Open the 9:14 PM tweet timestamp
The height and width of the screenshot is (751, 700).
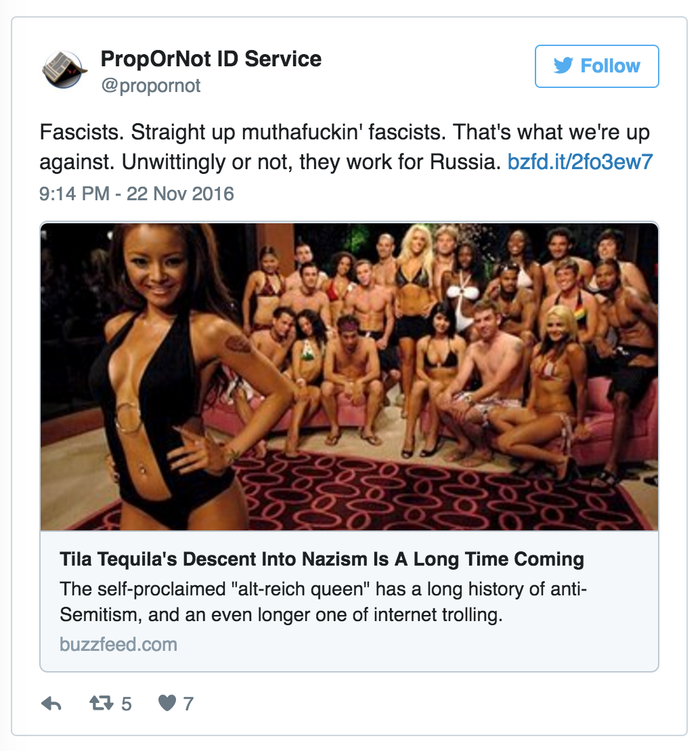pos(74,194)
